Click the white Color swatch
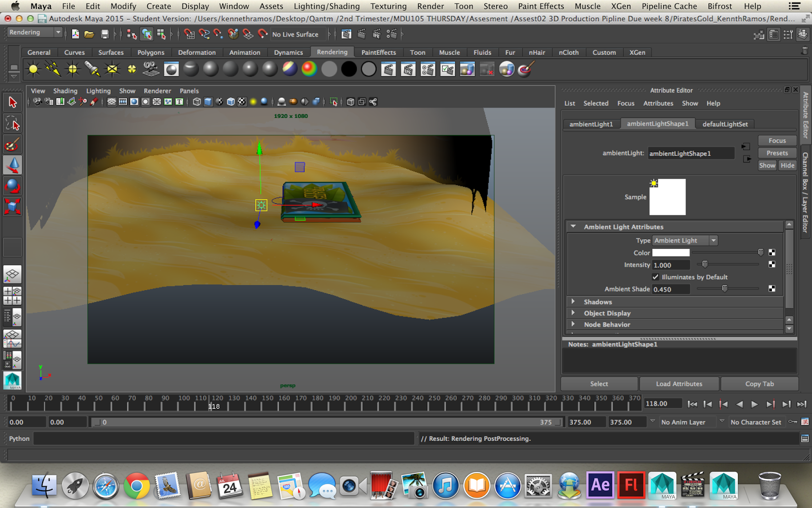The height and width of the screenshot is (508, 812). pos(670,252)
